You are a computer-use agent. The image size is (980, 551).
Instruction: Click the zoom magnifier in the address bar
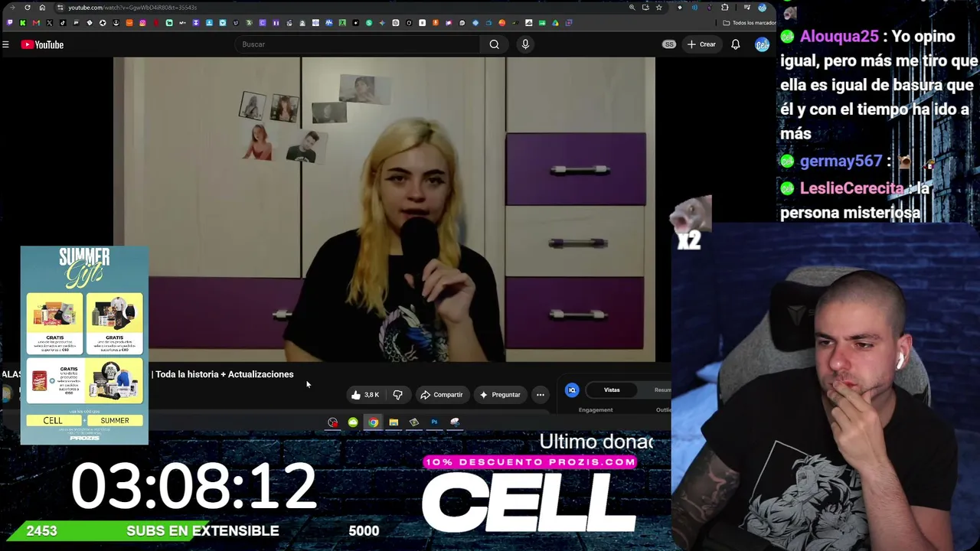point(632,8)
